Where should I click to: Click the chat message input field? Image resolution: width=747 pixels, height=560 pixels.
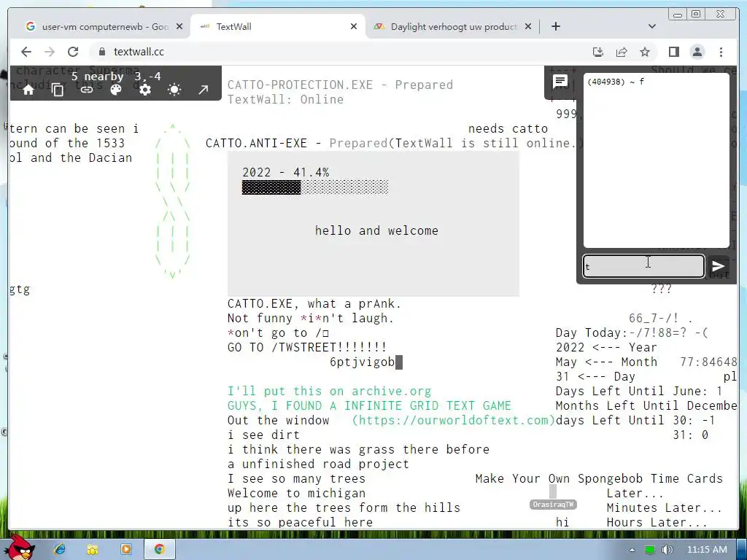click(643, 266)
